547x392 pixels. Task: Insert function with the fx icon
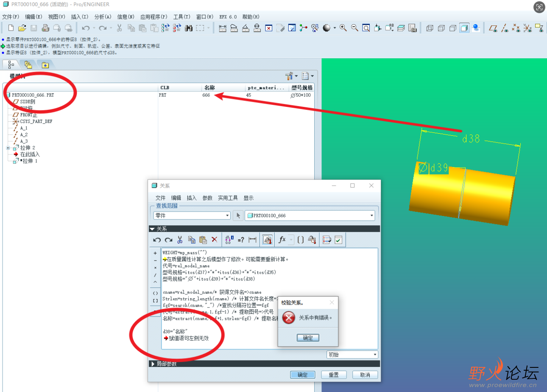[x=282, y=240]
